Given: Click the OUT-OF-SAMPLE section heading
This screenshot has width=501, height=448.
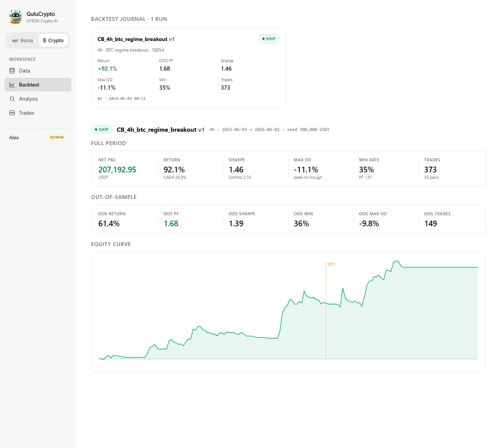Looking at the screenshot, I should [x=114, y=197].
